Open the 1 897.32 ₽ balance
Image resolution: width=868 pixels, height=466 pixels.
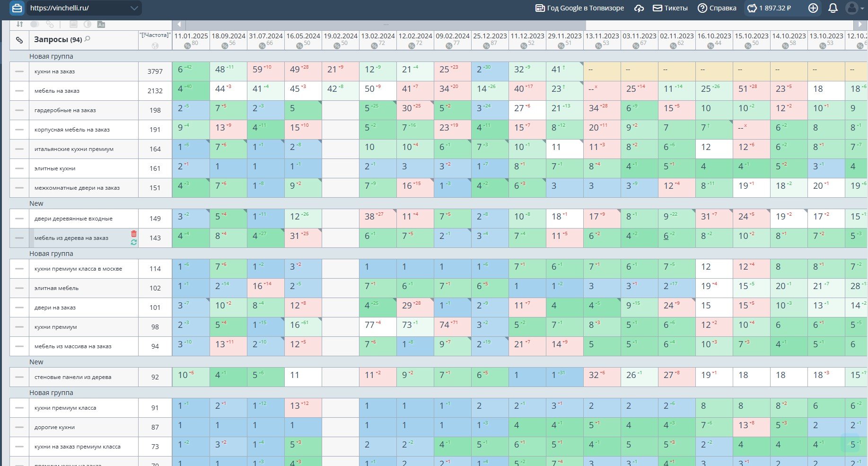(x=769, y=8)
